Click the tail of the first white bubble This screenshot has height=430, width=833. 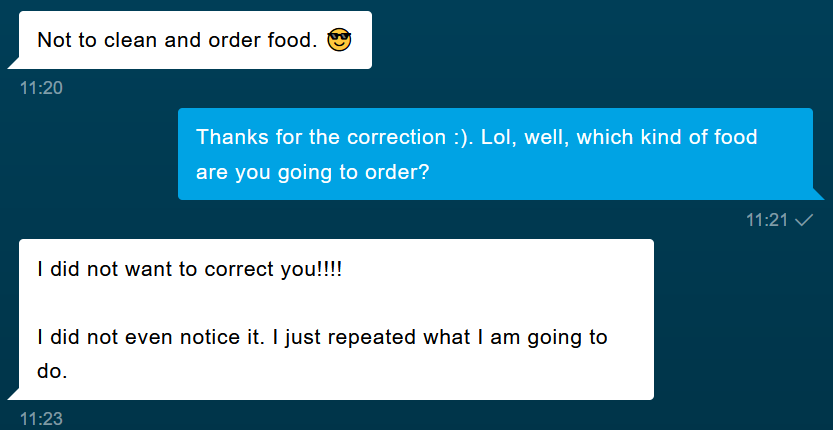coord(13,63)
